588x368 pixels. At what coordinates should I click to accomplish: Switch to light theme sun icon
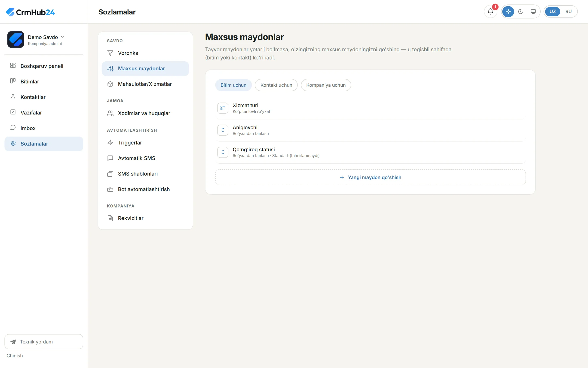click(x=508, y=11)
